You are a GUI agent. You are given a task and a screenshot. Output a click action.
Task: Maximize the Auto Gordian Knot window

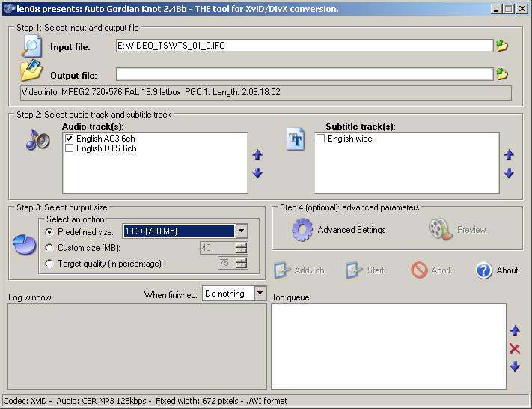click(x=508, y=9)
